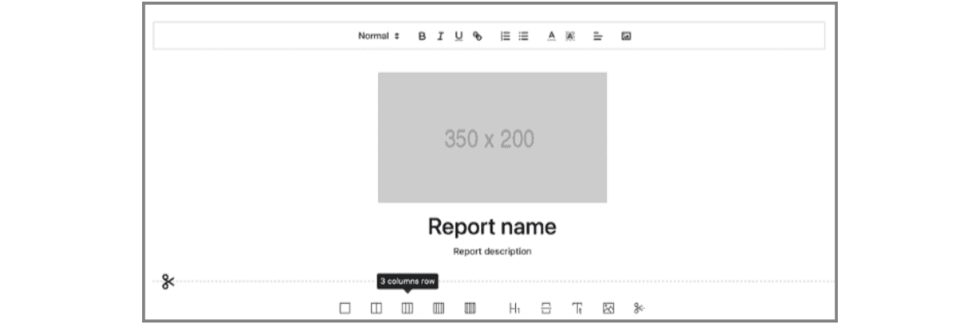
Task: Toggle underline formatting
Action: [459, 36]
